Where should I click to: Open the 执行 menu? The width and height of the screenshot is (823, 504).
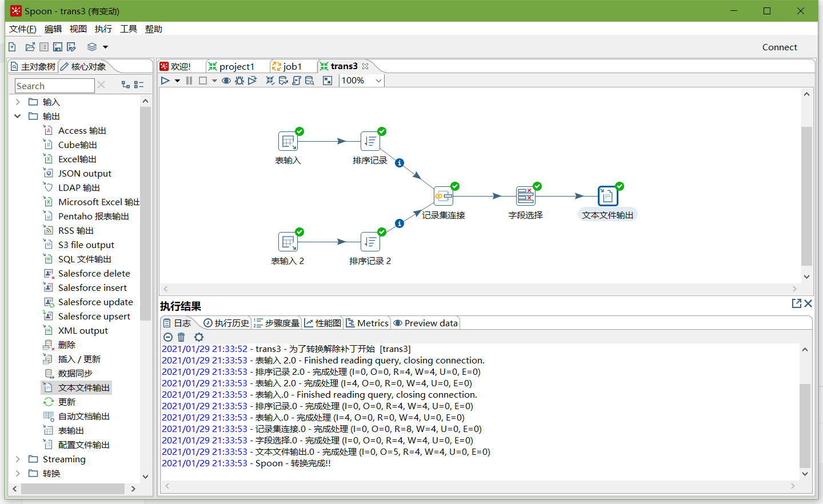click(103, 29)
